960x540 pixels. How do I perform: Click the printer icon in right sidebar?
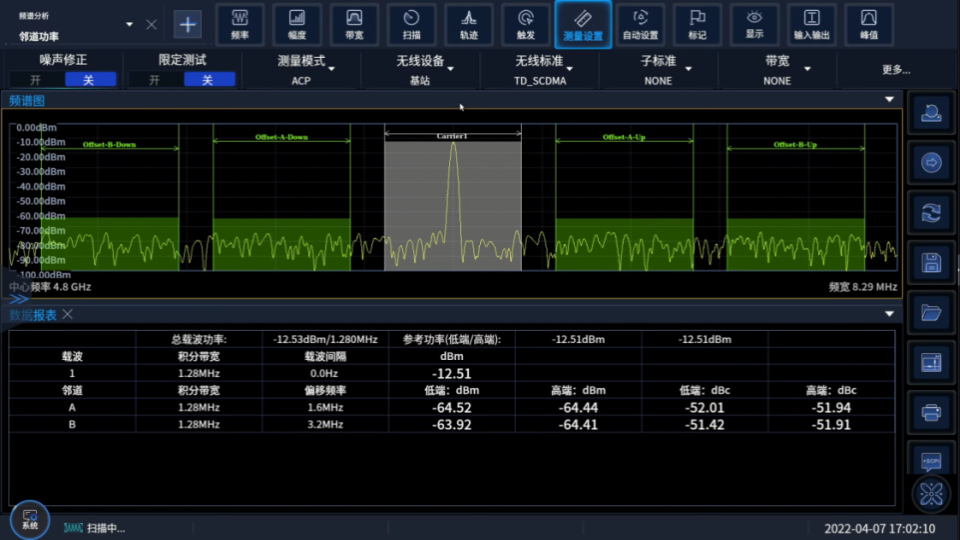point(931,411)
